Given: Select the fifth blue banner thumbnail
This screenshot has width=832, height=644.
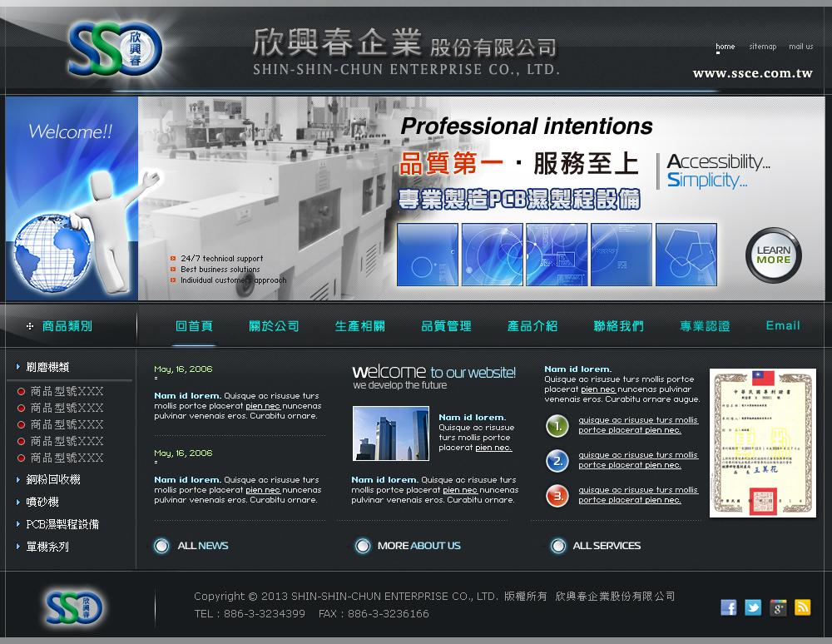Looking at the screenshot, I should (686, 255).
